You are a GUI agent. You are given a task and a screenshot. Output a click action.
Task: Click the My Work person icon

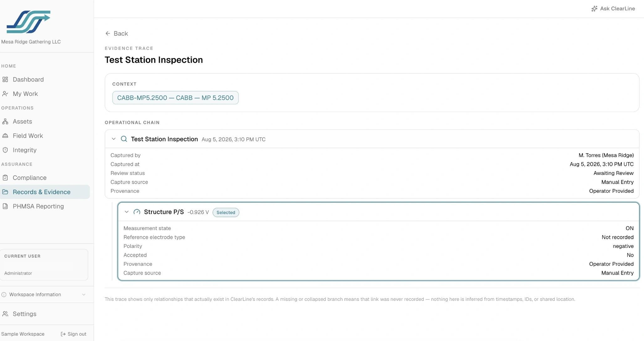(x=5, y=94)
